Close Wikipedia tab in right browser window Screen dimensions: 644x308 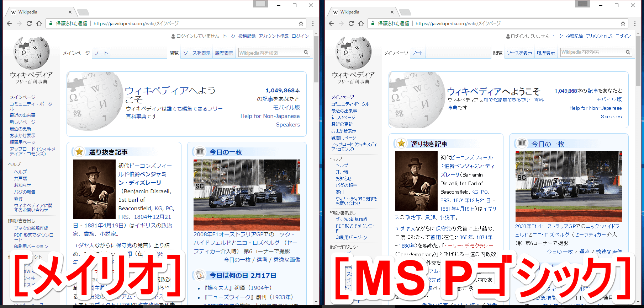392,12
